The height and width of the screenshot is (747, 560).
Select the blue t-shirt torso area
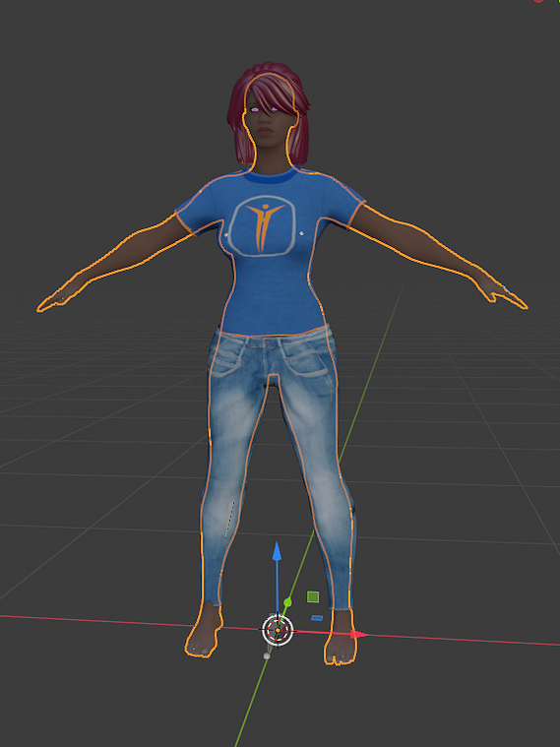click(270, 253)
